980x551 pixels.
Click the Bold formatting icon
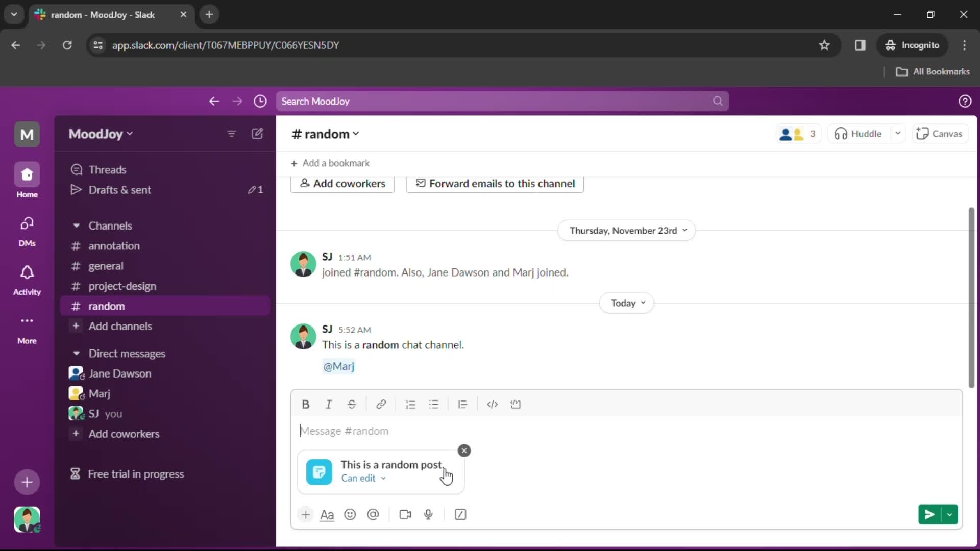pos(305,404)
